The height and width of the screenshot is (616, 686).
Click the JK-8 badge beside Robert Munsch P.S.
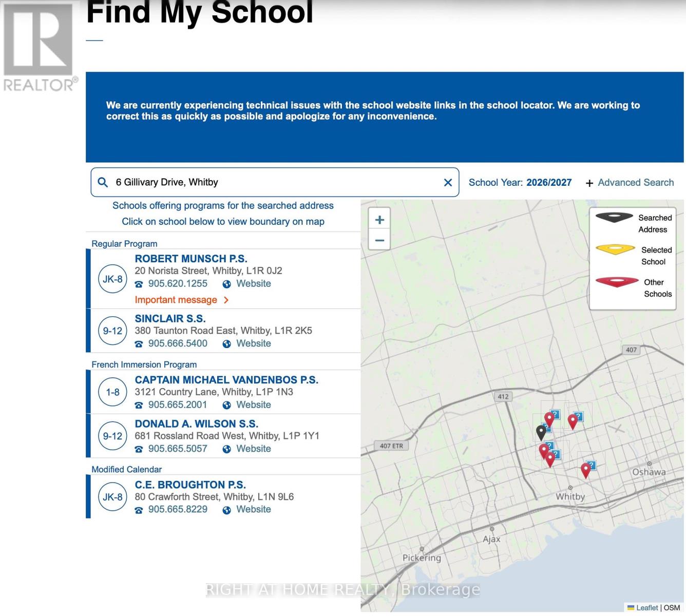112,279
